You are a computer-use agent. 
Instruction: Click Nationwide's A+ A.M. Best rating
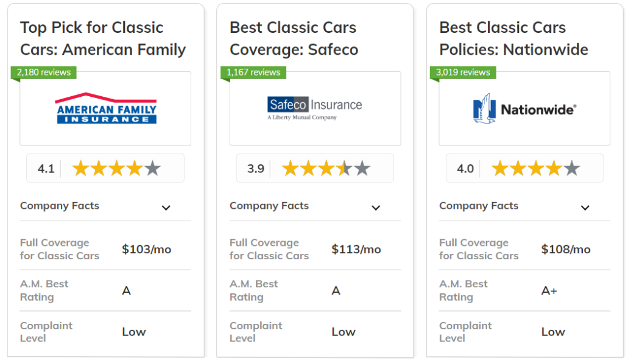coord(549,290)
